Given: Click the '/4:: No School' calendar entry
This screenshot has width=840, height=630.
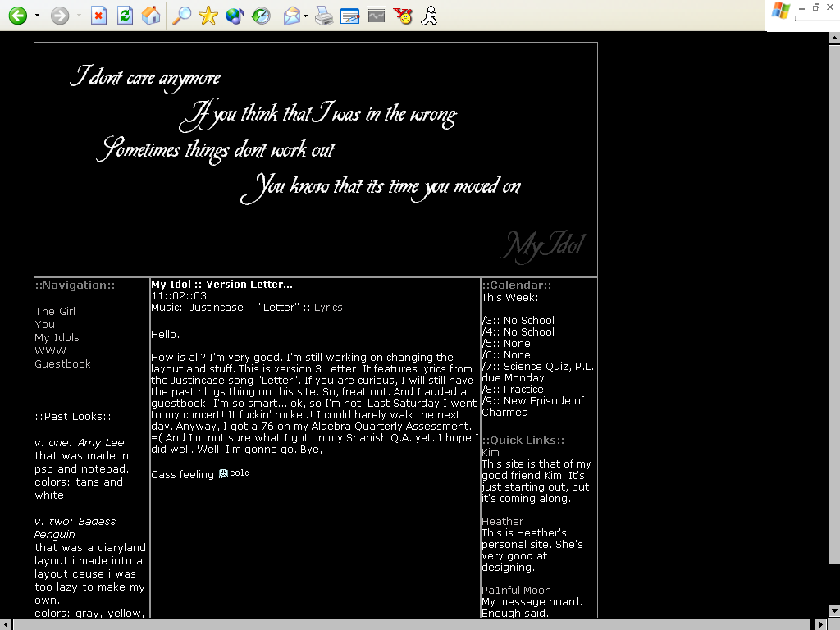Looking at the screenshot, I should (518, 331).
